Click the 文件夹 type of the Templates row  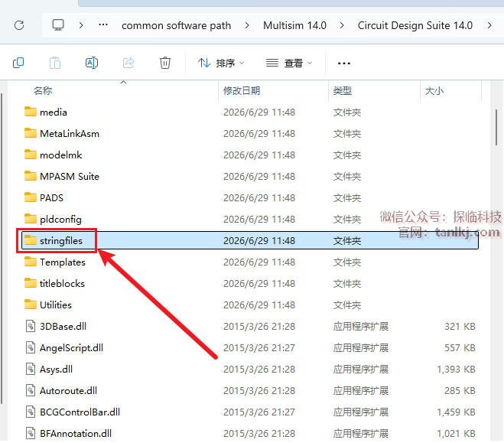(347, 262)
